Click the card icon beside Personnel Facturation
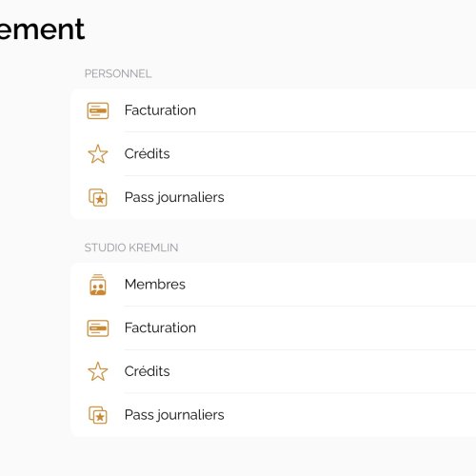This screenshot has width=476, height=476. [x=98, y=110]
